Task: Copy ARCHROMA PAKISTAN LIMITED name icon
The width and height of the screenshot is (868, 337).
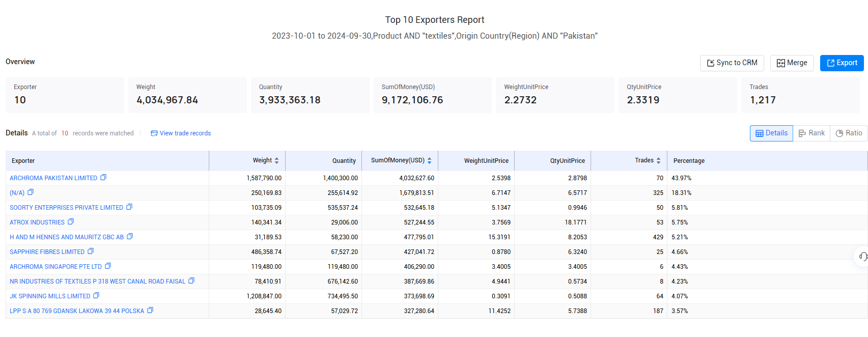Action: point(103,178)
